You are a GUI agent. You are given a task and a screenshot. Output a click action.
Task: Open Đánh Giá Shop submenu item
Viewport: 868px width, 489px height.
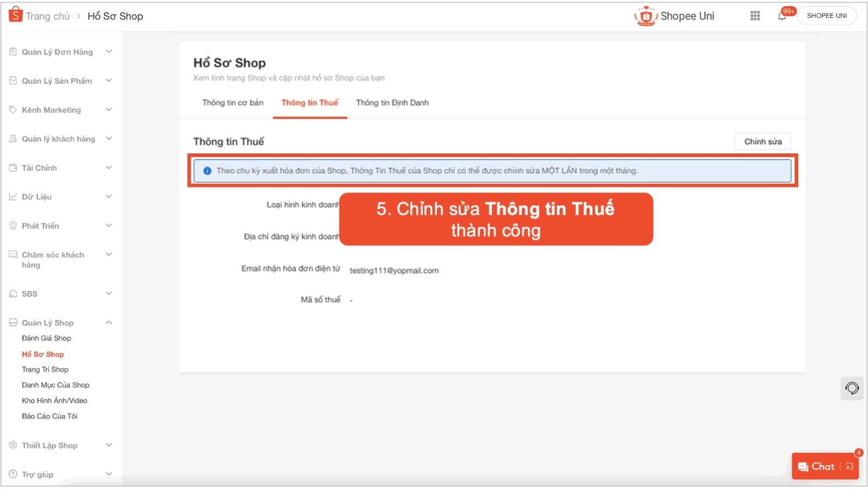[46, 338]
